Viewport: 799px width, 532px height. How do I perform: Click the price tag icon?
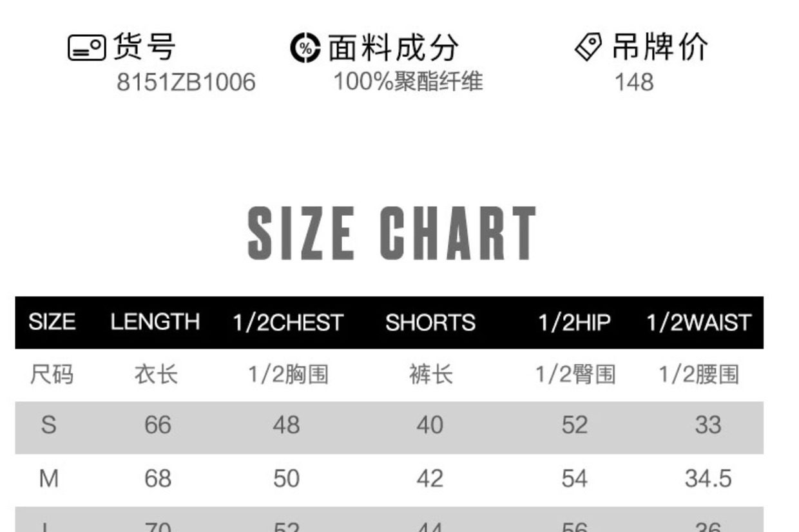pyautogui.click(x=588, y=48)
